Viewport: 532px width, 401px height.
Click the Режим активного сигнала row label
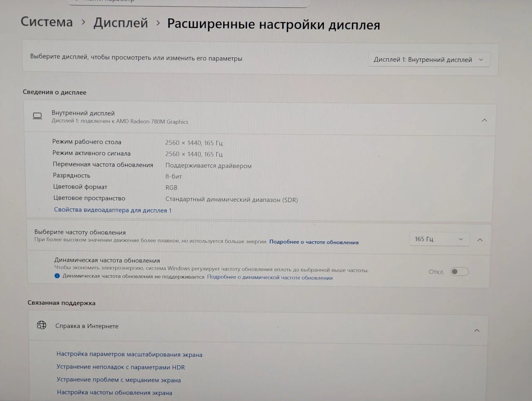91,153
